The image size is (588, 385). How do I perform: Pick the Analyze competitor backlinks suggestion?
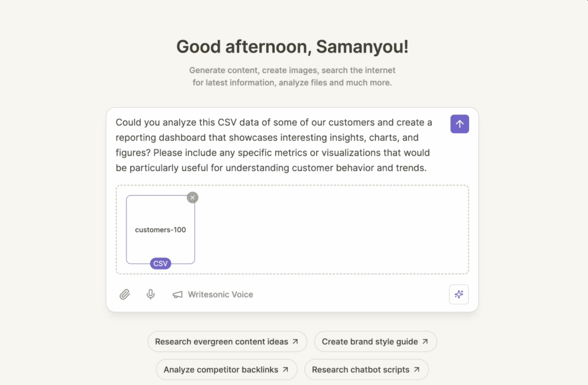221,370
